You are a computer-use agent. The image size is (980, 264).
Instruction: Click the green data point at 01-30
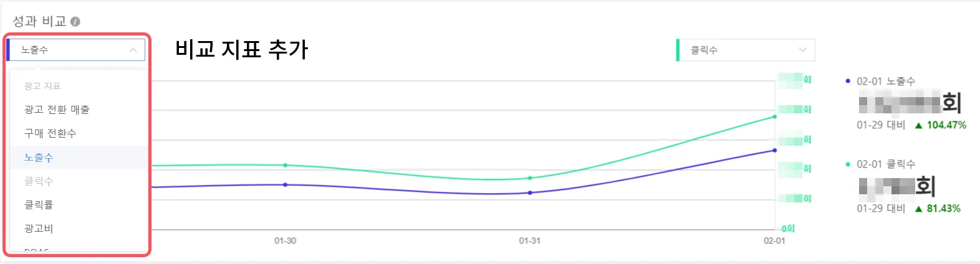pyautogui.click(x=286, y=165)
